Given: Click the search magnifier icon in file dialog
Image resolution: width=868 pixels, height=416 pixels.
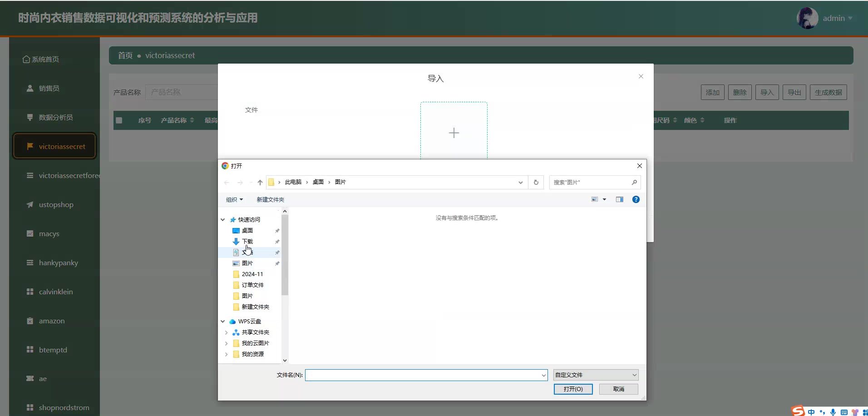Looking at the screenshot, I should (x=634, y=182).
